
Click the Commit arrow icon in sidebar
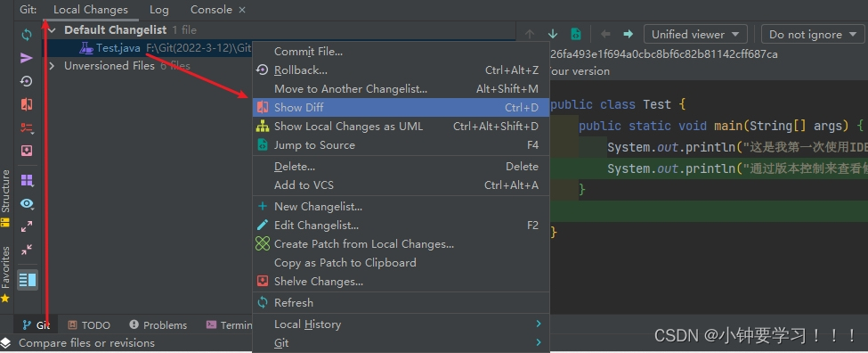(x=27, y=58)
